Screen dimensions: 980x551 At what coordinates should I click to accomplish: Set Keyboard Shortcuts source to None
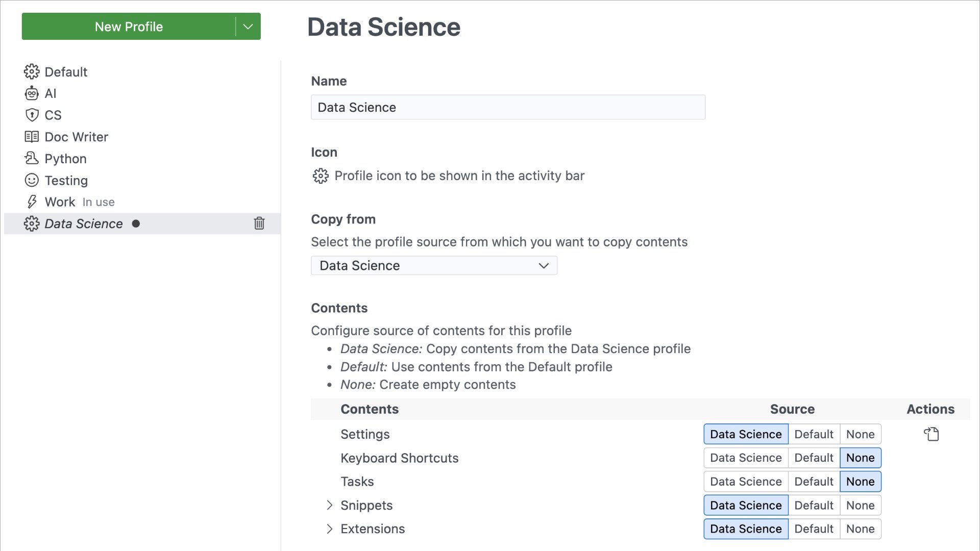pos(861,458)
